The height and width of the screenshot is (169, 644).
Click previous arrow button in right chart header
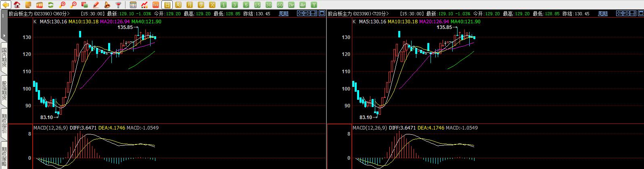(x=619, y=14)
